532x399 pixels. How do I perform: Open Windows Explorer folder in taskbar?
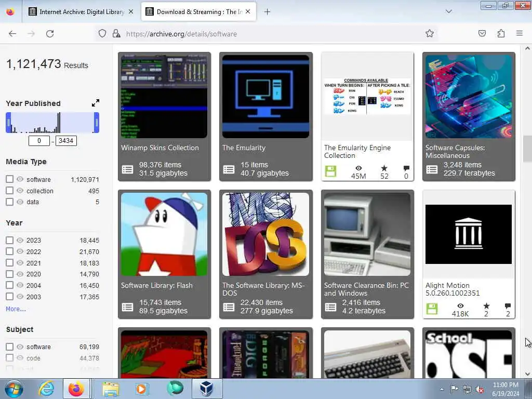pyautogui.click(x=111, y=389)
